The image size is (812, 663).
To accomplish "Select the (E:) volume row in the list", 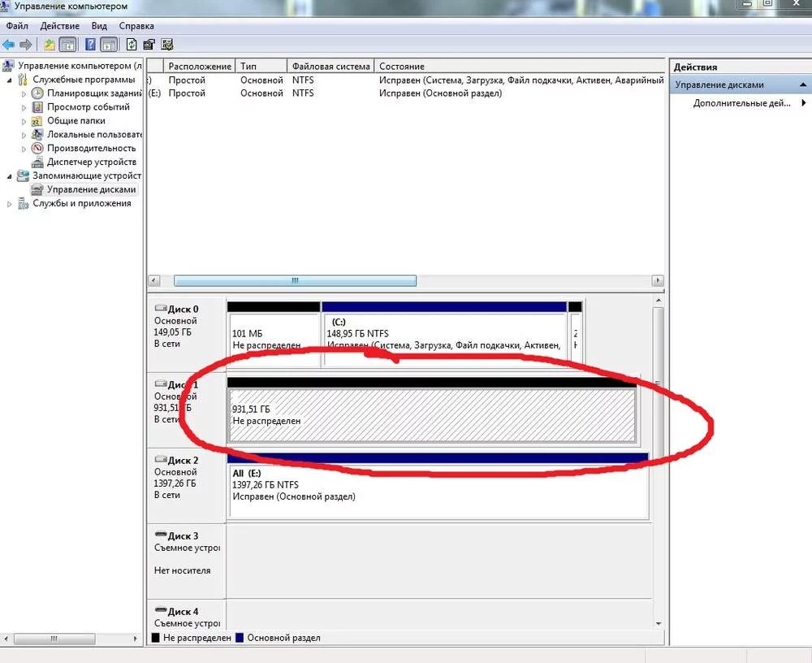I will click(406, 93).
